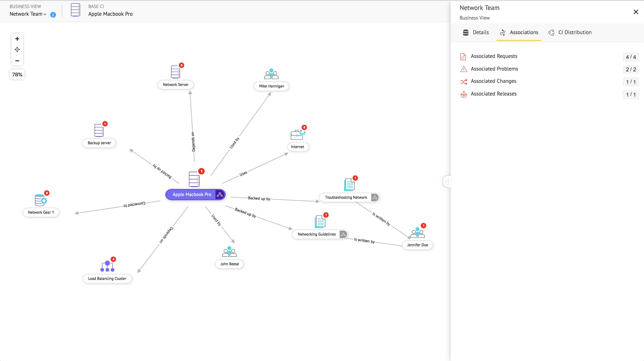Open Associated Requests list
The height and width of the screenshot is (361, 644).
point(494,56)
